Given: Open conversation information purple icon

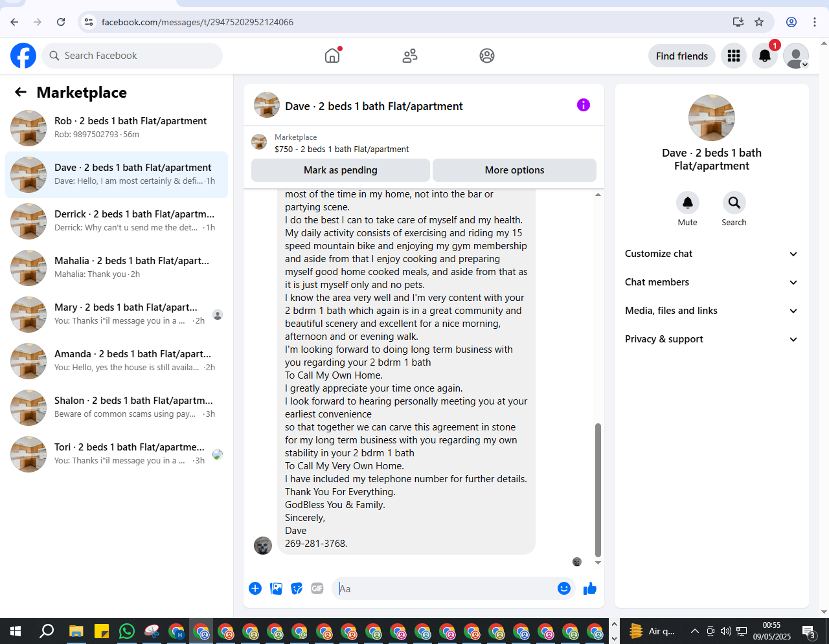Looking at the screenshot, I should [x=584, y=105].
